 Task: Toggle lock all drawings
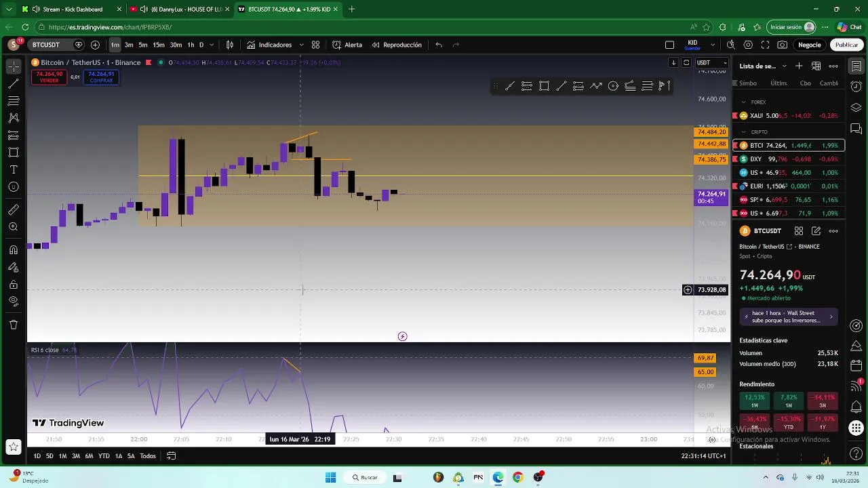point(14,285)
